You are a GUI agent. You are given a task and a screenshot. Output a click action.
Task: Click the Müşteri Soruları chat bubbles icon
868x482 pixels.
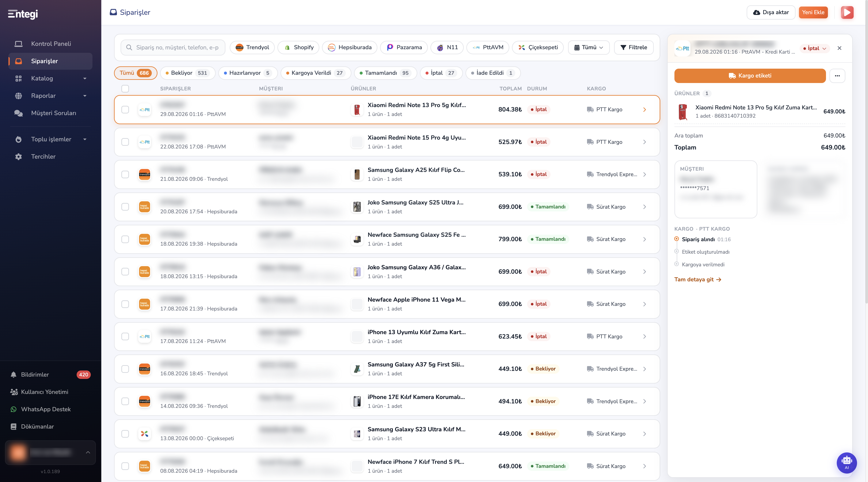tap(19, 113)
